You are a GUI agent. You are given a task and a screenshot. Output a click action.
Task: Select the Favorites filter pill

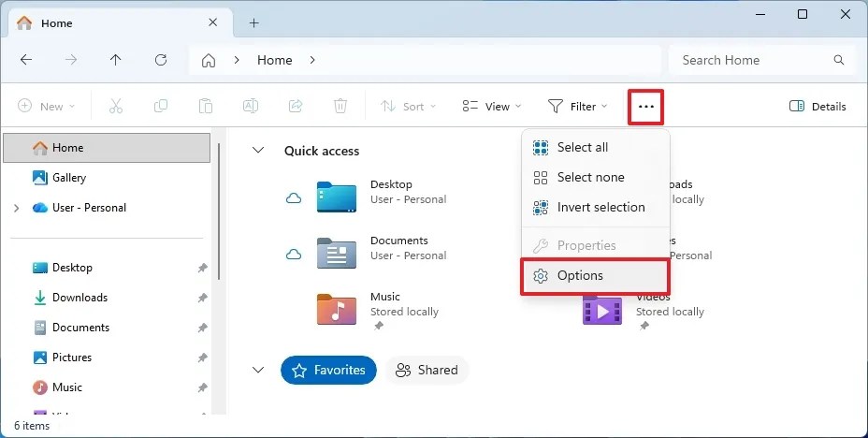click(329, 370)
